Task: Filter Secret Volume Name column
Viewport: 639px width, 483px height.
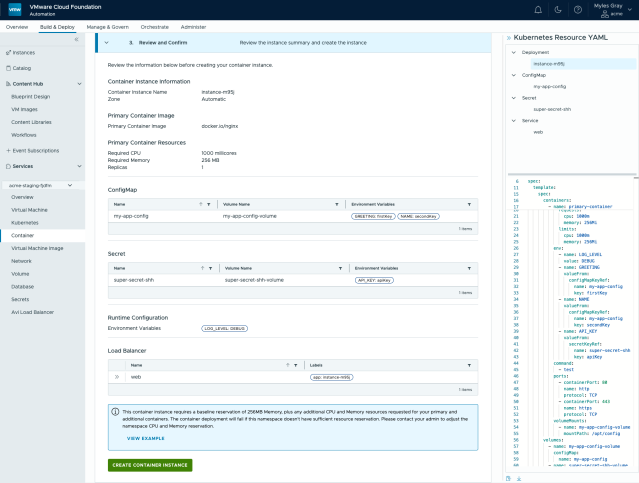Action: pyautogui.click(x=340, y=268)
